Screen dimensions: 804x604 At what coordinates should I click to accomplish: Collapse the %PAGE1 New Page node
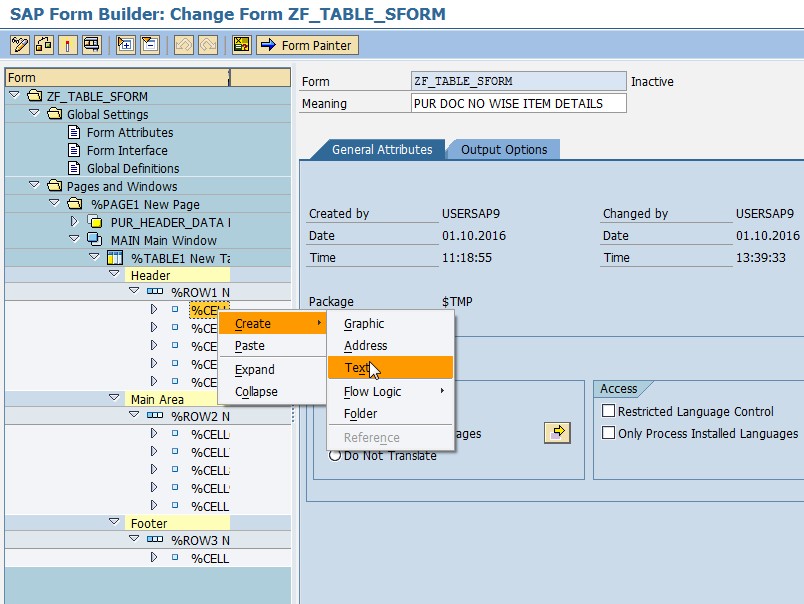(54, 203)
